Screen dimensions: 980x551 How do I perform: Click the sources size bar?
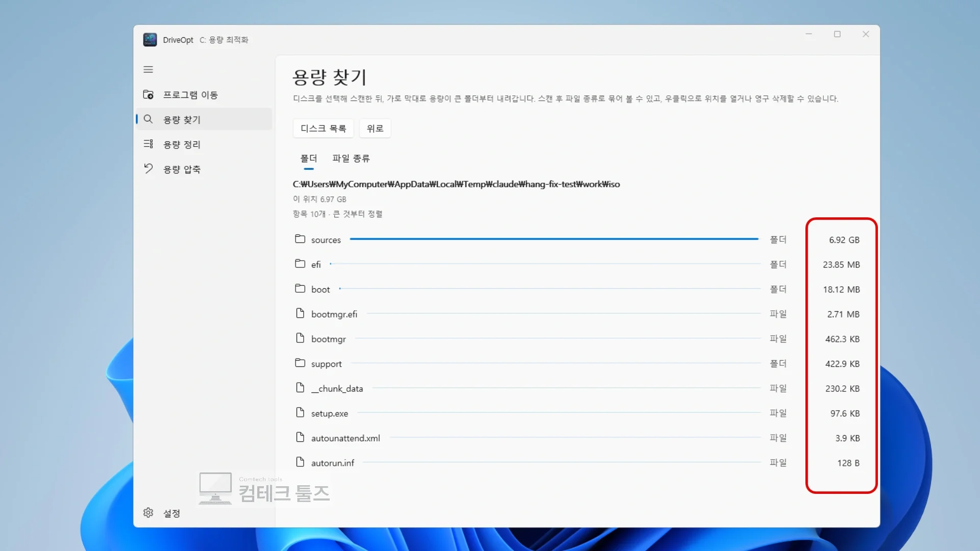coord(555,239)
